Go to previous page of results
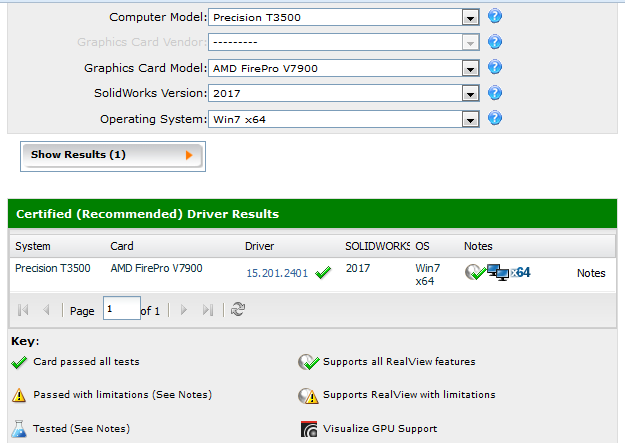The width and height of the screenshot is (625, 443). 46,310
